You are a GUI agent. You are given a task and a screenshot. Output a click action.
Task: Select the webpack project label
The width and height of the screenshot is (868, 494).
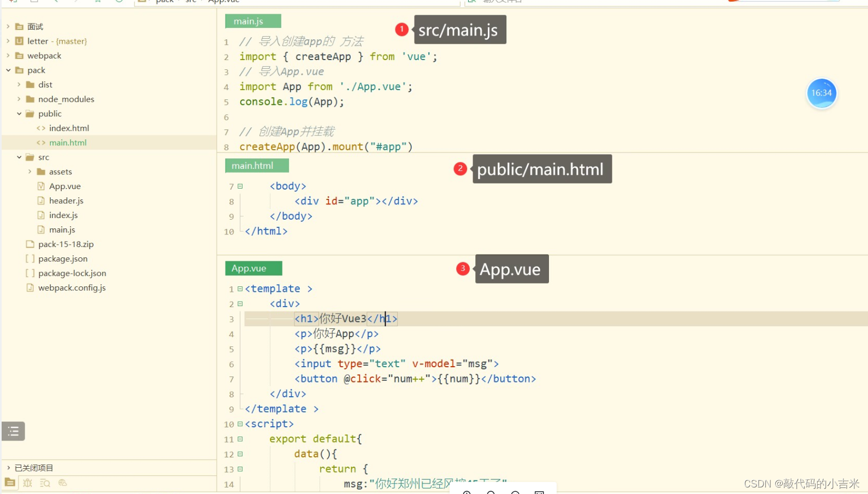pyautogui.click(x=44, y=56)
